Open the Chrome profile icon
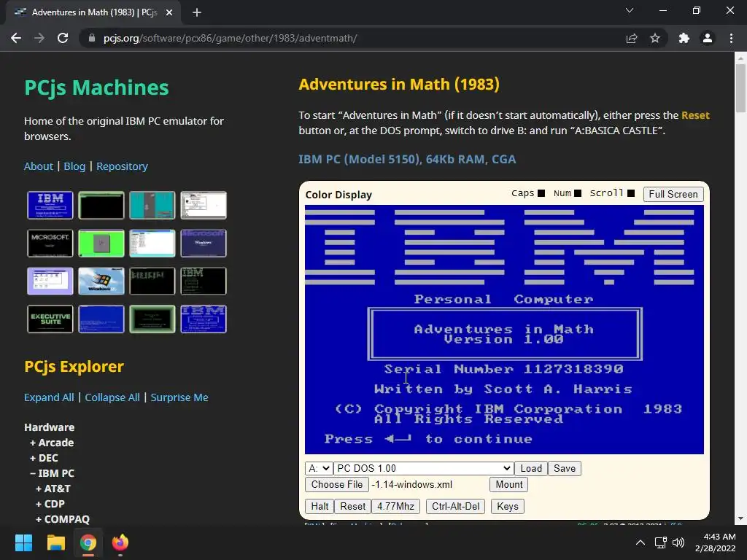 708,38
